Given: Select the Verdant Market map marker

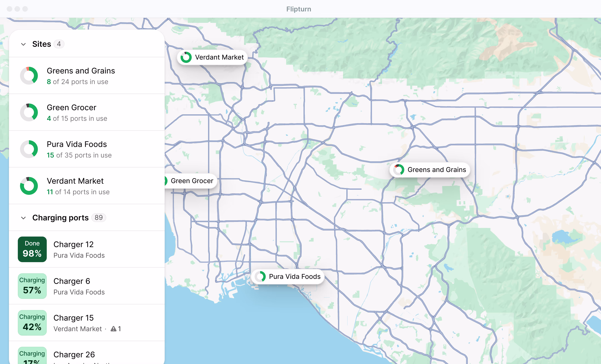Looking at the screenshot, I should tap(212, 57).
